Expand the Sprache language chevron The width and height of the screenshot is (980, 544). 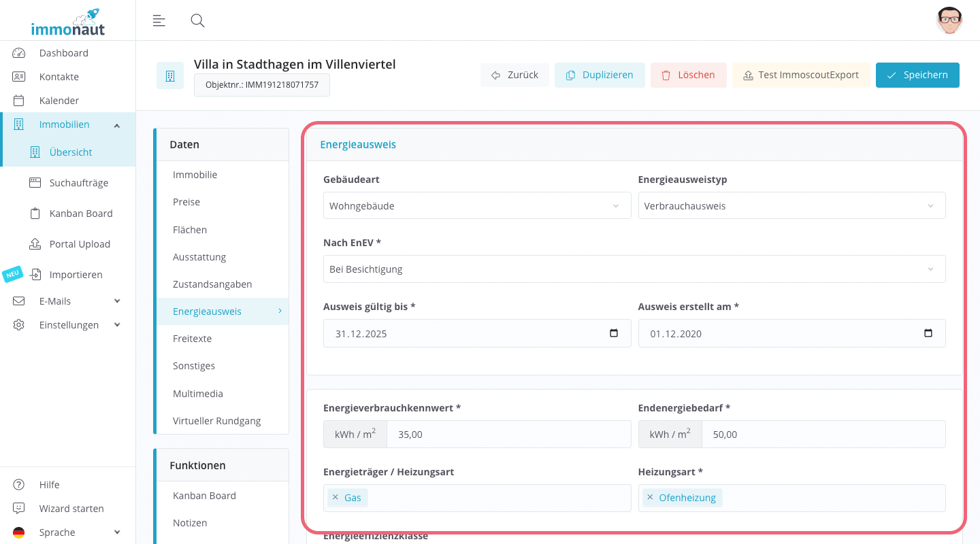point(117,532)
